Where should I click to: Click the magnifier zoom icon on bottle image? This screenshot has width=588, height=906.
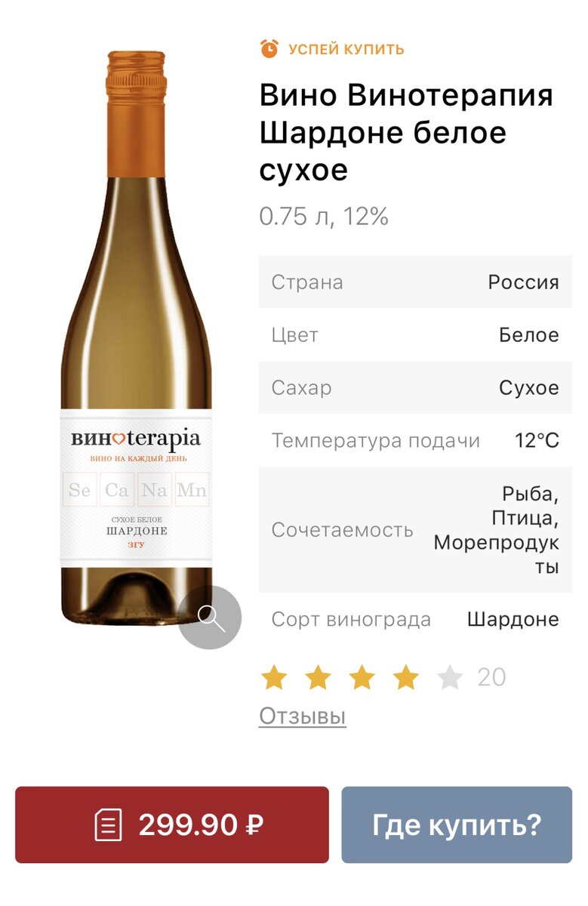click(210, 617)
